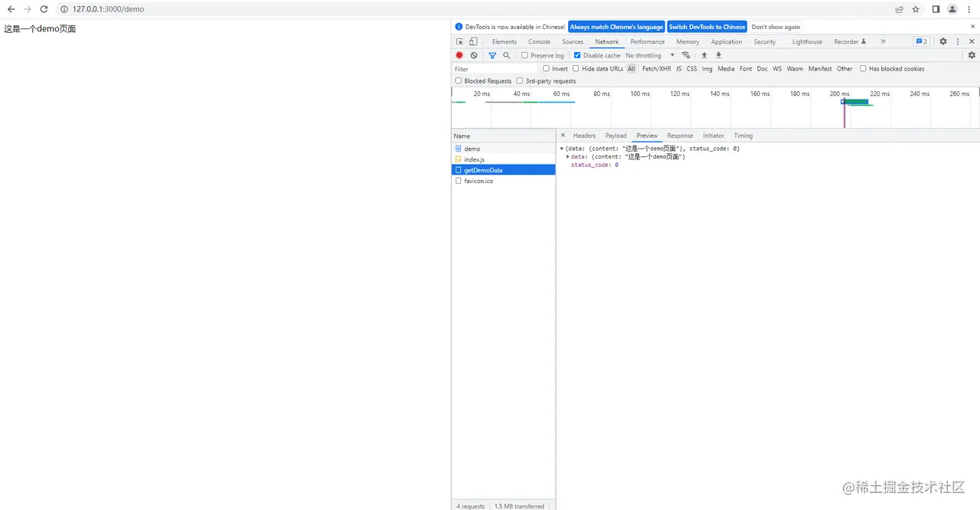Open the Chrome profile avatar
This screenshot has height=510, width=980.
point(952,9)
